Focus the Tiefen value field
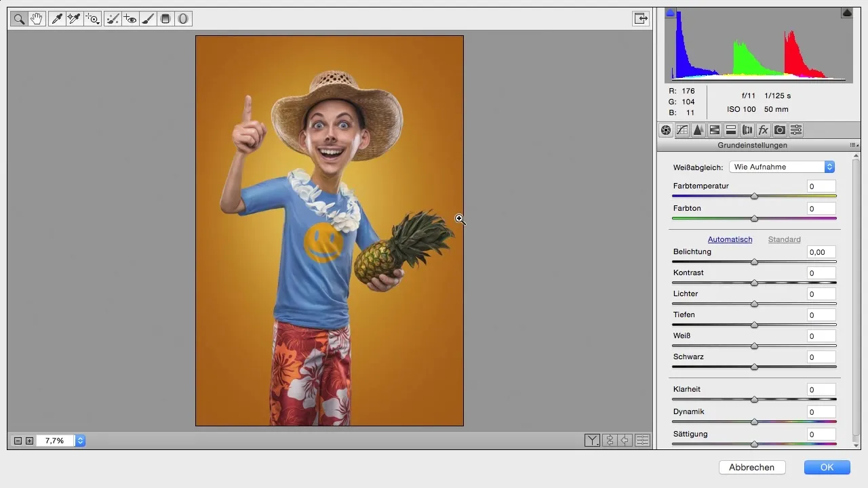Screen dimensions: 868x488 pos(821,315)
